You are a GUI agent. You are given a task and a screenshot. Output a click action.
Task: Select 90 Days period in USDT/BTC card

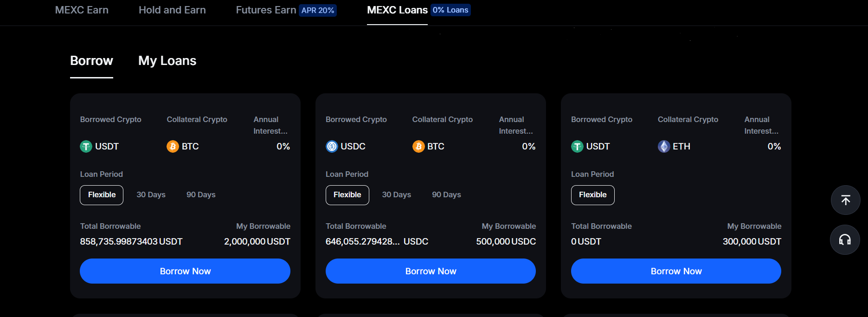(x=201, y=195)
